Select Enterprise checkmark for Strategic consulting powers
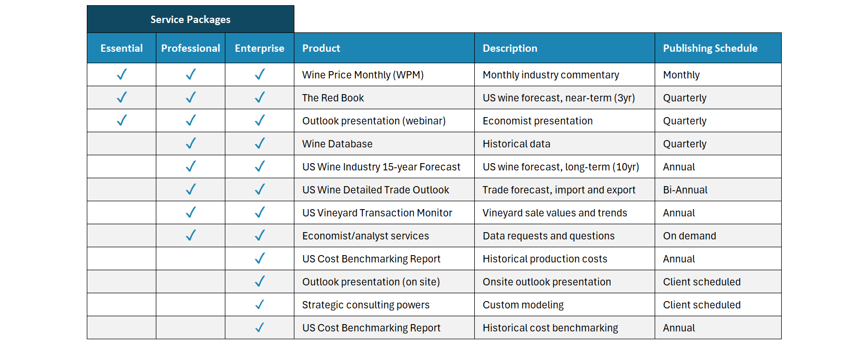This screenshot has width=868, height=345. (260, 305)
